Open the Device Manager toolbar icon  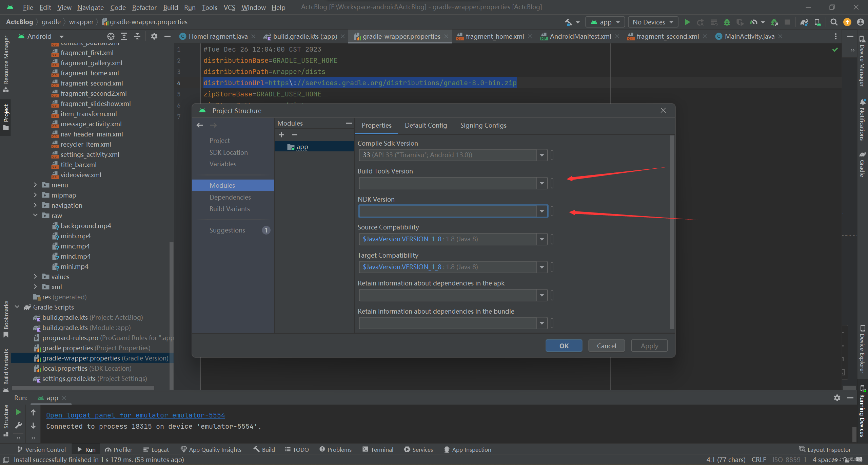coord(817,22)
